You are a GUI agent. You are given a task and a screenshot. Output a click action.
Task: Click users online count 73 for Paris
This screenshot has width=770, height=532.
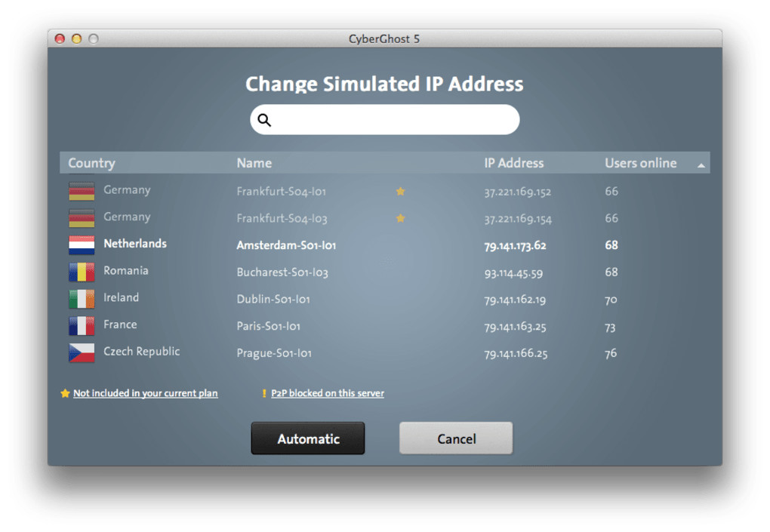click(610, 327)
